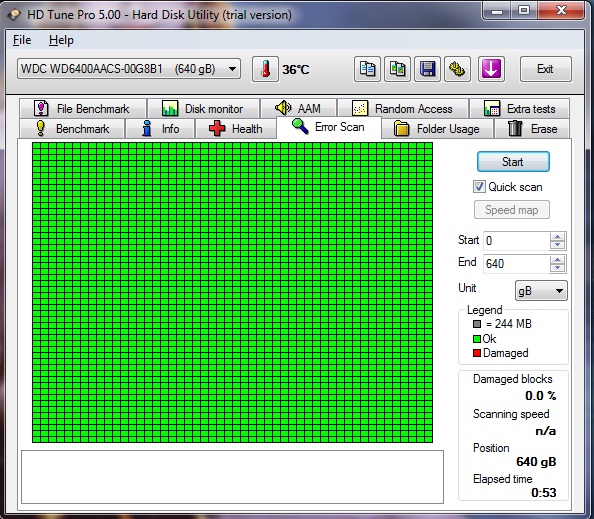Open options gear icon
Viewport: 594px width, 519px height.
coord(457,69)
